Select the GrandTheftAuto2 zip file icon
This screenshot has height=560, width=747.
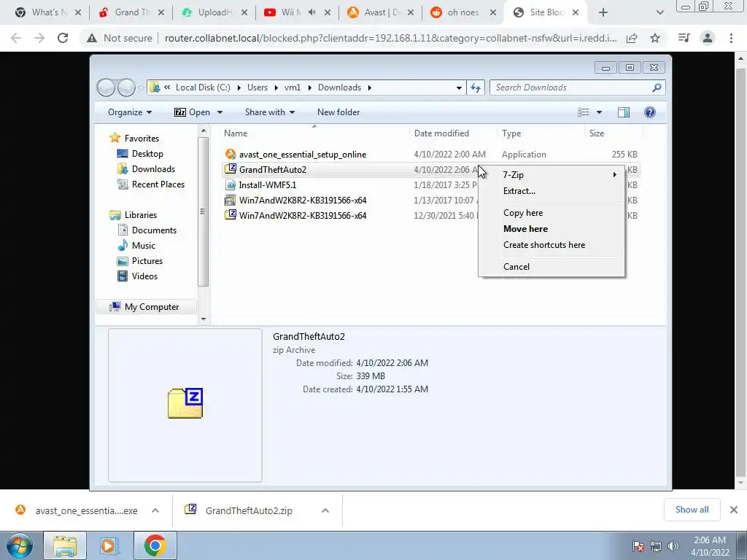[x=231, y=169]
